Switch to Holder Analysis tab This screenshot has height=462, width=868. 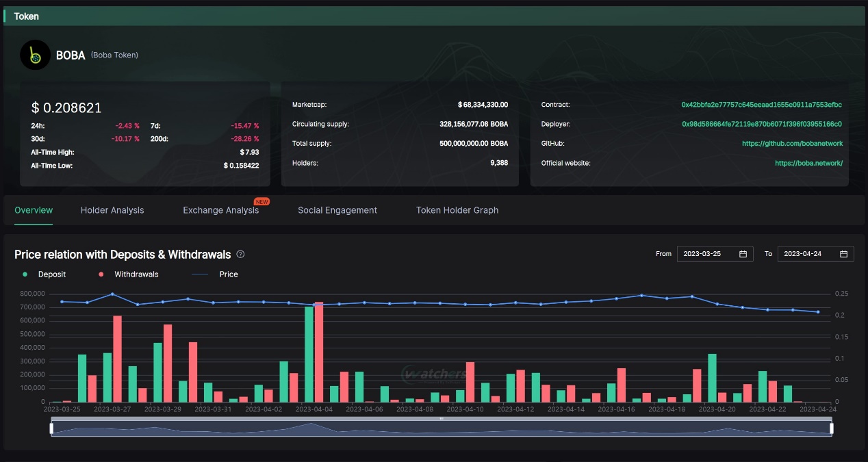[x=112, y=210]
